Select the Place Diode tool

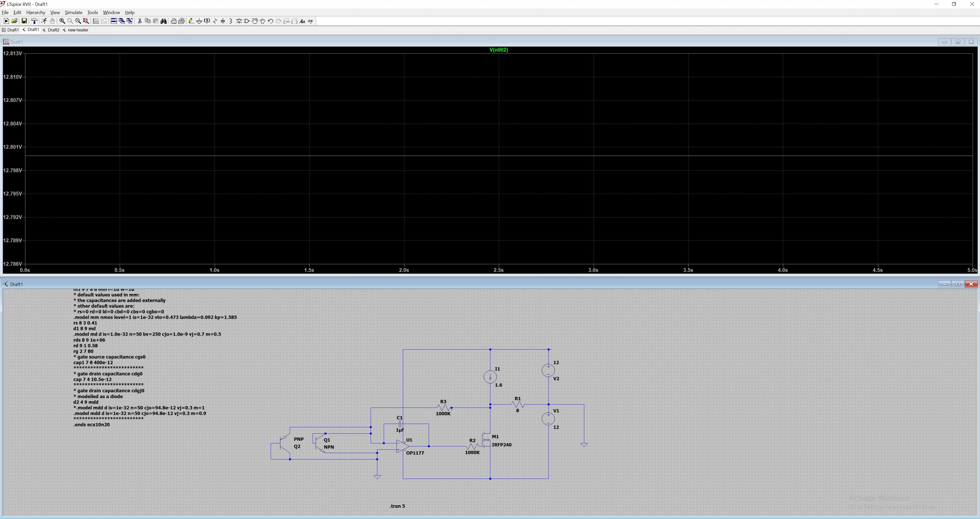[x=239, y=21]
